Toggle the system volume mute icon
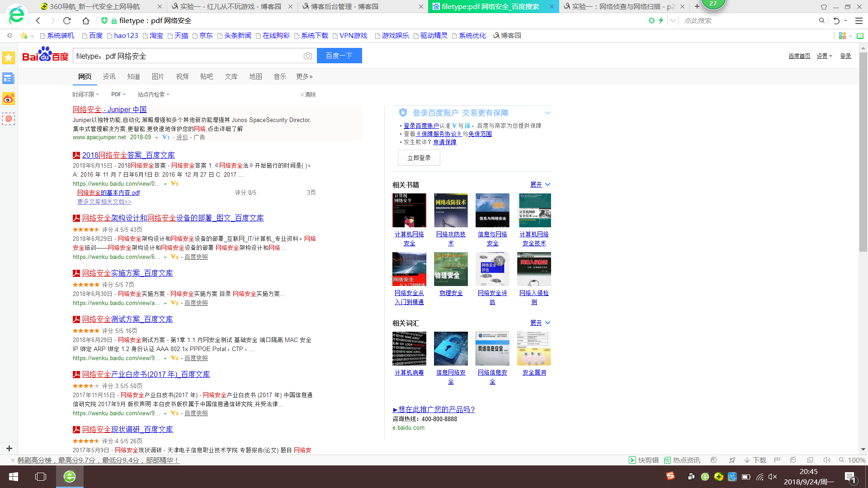 [x=773, y=477]
